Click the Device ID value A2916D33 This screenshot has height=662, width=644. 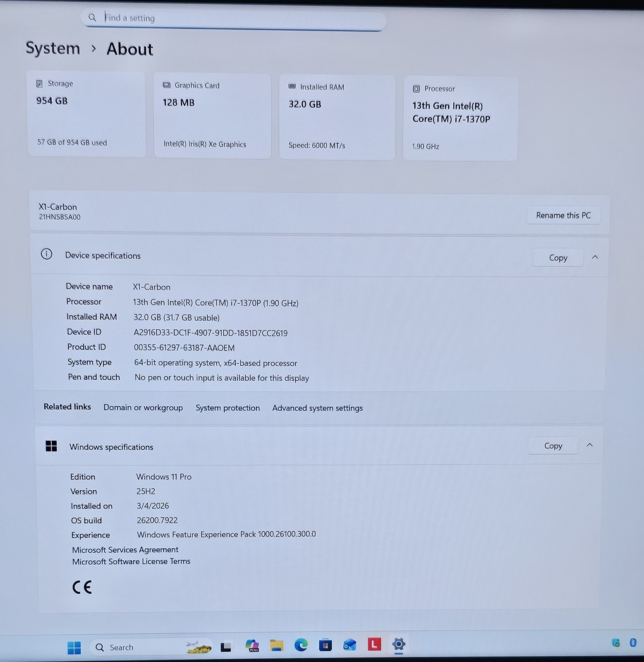211,333
